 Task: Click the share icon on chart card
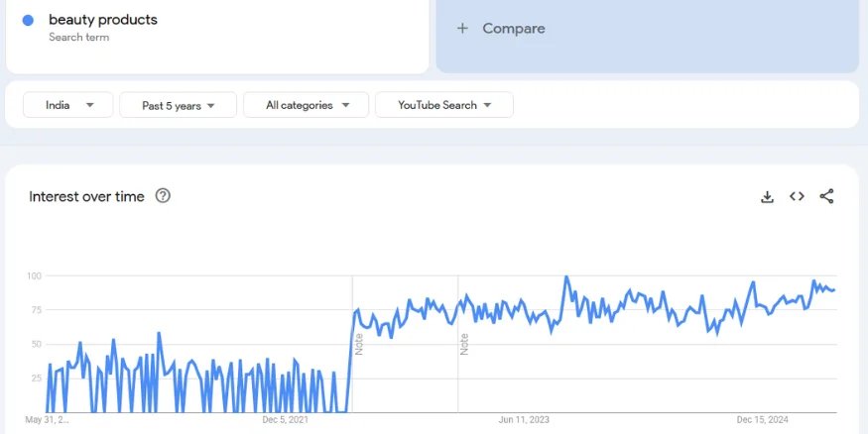pos(826,196)
